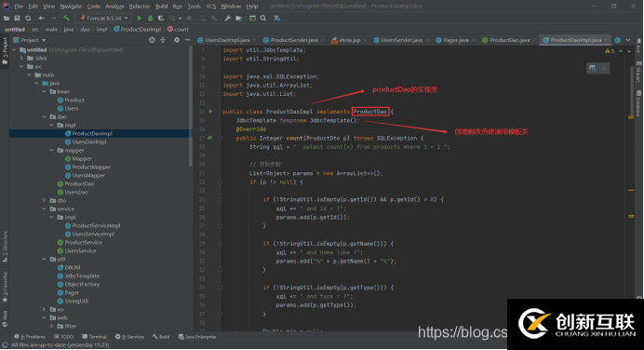
Task: Open the Navigate menu
Action: point(71,7)
